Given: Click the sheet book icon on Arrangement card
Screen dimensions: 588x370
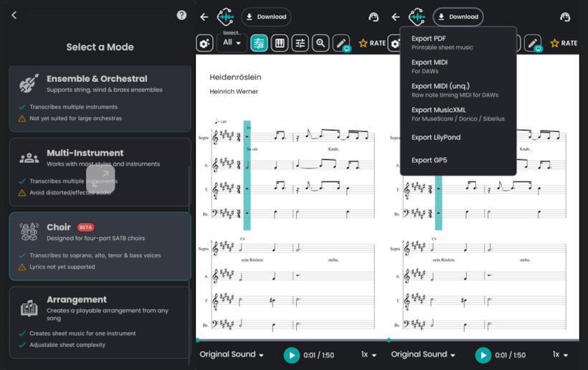Looking at the screenshot, I should click(x=29, y=308).
